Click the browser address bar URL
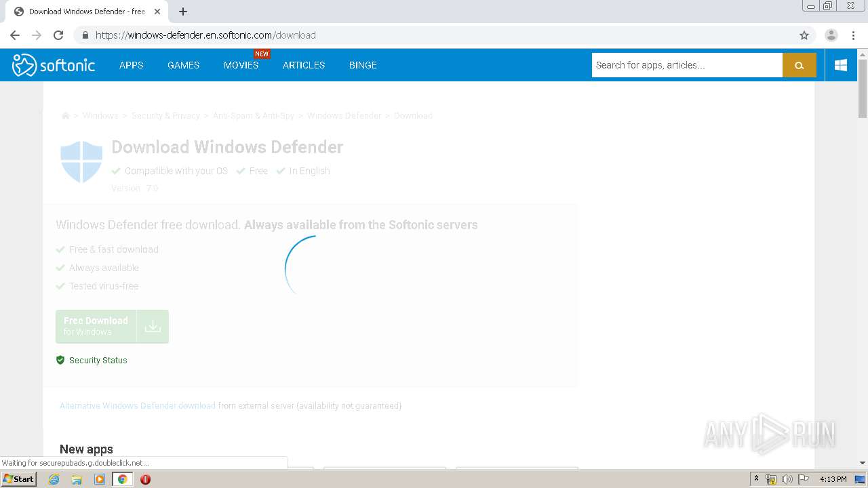The width and height of the screenshot is (868, 488). (x=205, y=35)
